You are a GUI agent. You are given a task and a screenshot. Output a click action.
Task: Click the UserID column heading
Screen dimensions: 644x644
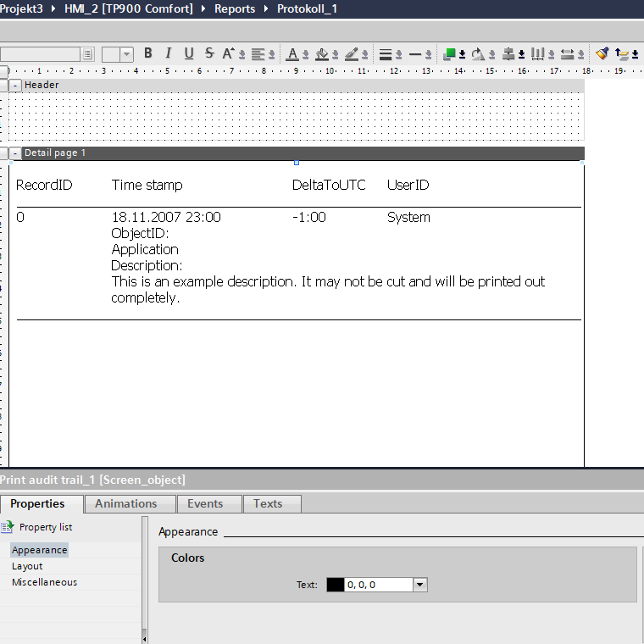(408, 185)
